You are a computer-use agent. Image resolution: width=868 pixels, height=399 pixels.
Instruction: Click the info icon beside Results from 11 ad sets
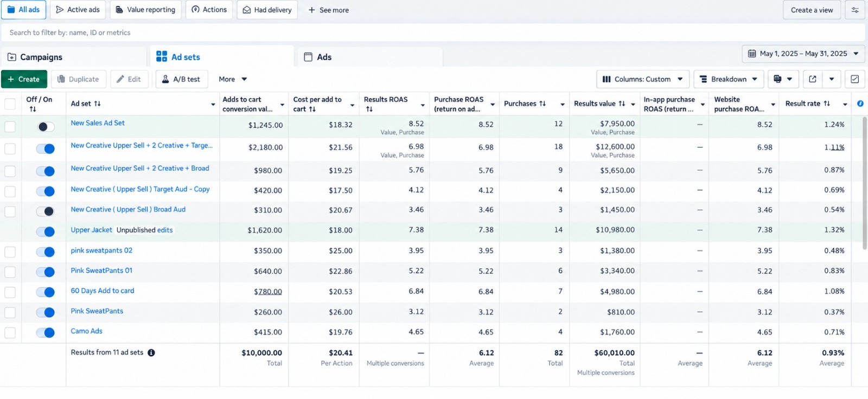click(x=151, y=352)
